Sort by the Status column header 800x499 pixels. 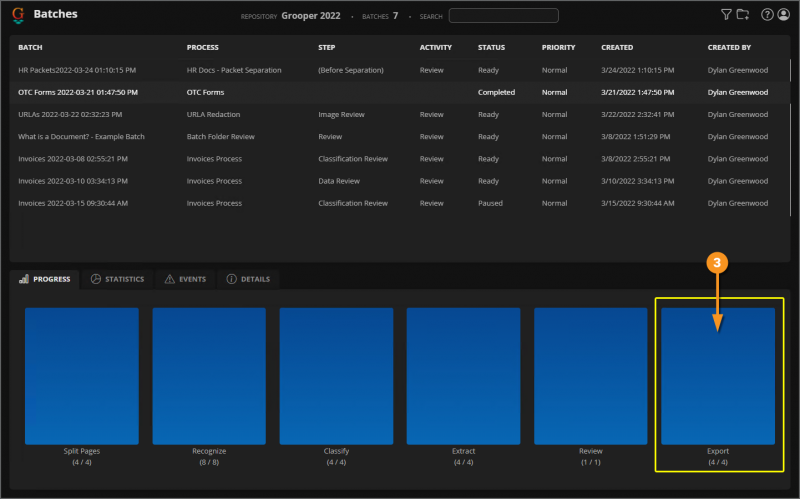491,47
